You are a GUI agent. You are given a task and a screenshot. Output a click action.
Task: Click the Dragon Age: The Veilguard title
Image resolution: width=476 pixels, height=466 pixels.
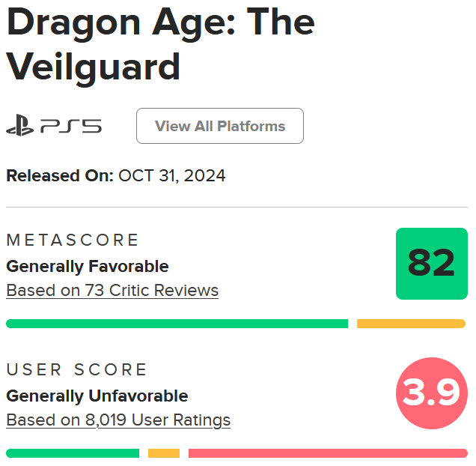pos(160,45)
